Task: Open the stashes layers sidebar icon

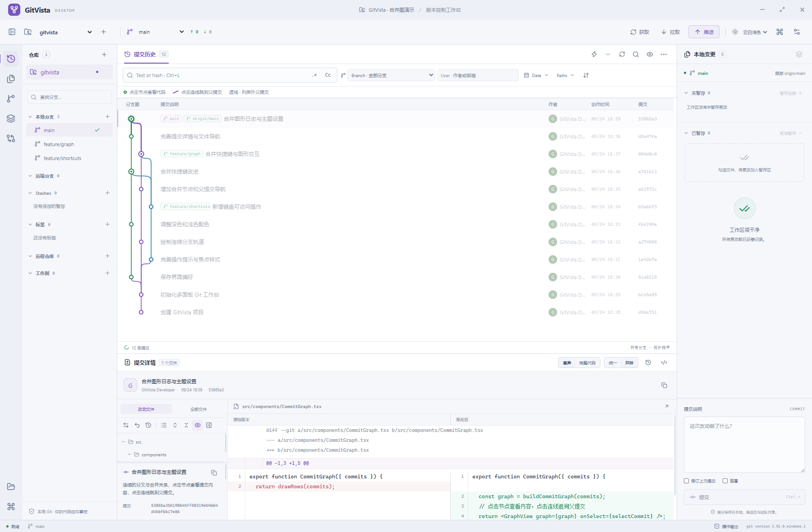Action: [11, 119]
